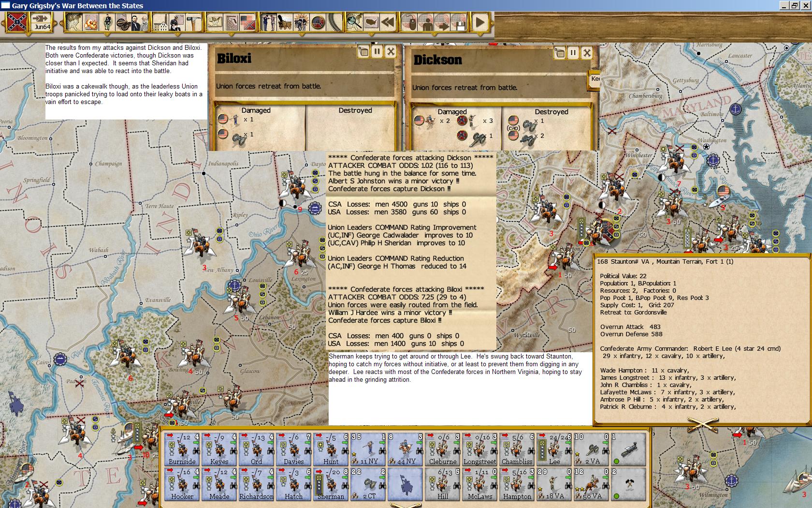The height and width of the screenshot is (508, 812).
Task: Select the Keyes leader card
Action: click(x=219, y=449)
